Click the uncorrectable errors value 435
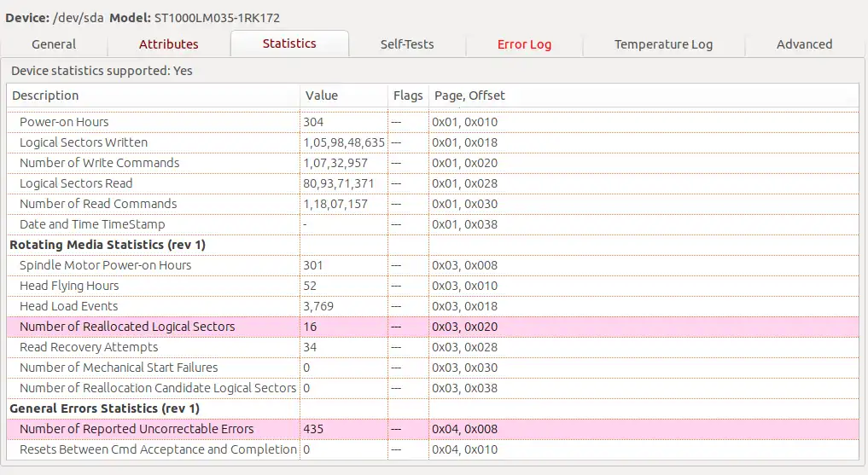This screenshot has height=475, width=868. (313, 429)
